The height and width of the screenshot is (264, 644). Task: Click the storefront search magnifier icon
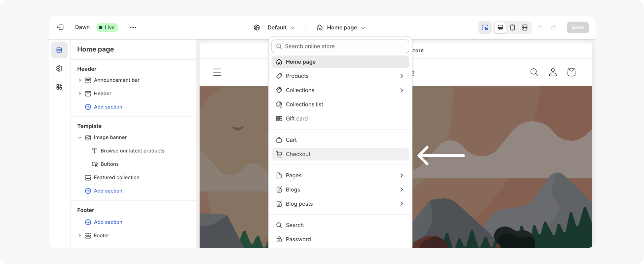pos(534,72)
